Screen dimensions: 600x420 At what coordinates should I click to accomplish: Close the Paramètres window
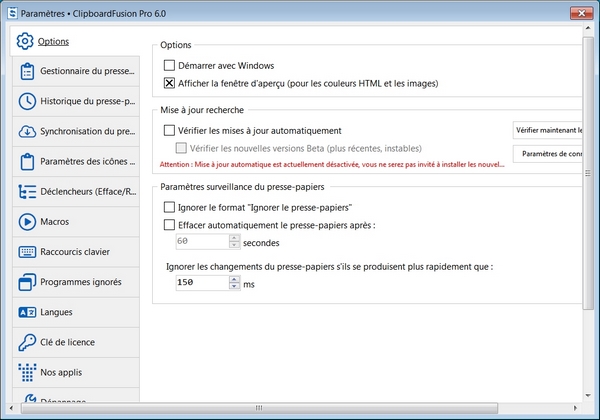pos(582,13)
